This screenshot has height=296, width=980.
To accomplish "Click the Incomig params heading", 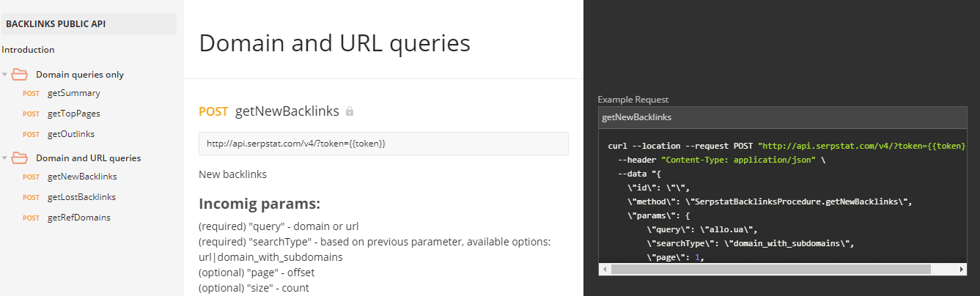I will 259,204.
